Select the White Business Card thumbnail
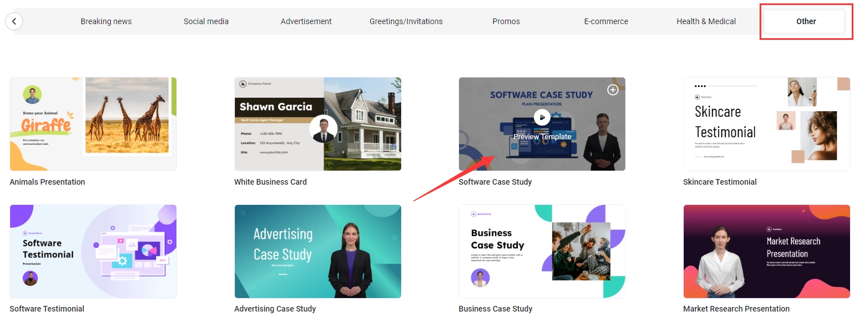 pos(317,124)
